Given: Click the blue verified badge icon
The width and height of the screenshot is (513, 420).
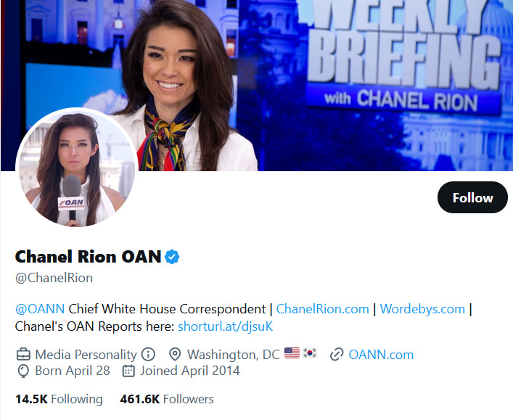Looking at the screenshot, I should 172,257.
